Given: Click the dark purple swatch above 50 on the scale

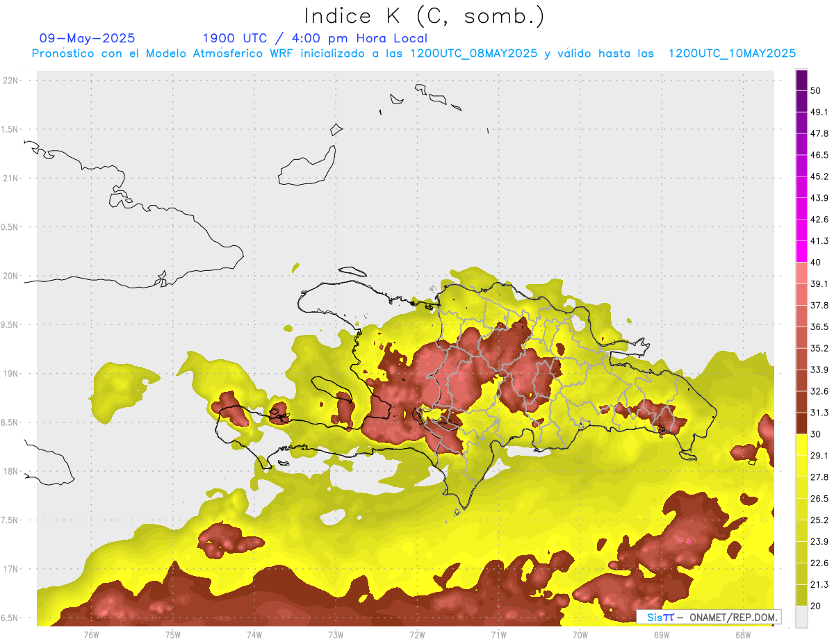Looking at the screenshot, I should coord(801,80).
